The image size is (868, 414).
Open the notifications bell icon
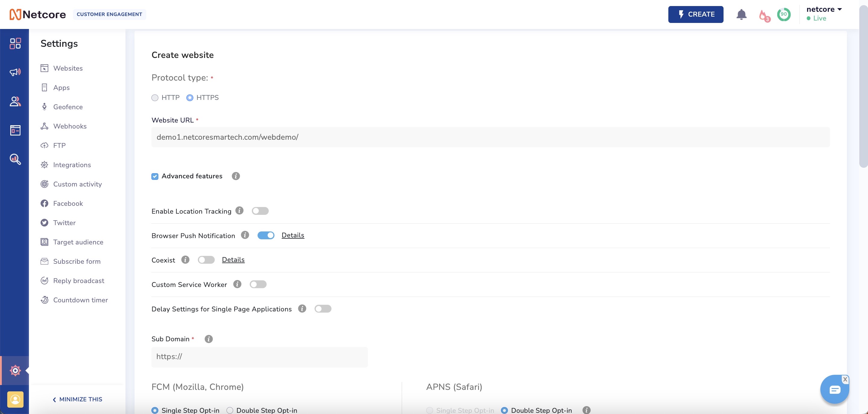[741, 14]
